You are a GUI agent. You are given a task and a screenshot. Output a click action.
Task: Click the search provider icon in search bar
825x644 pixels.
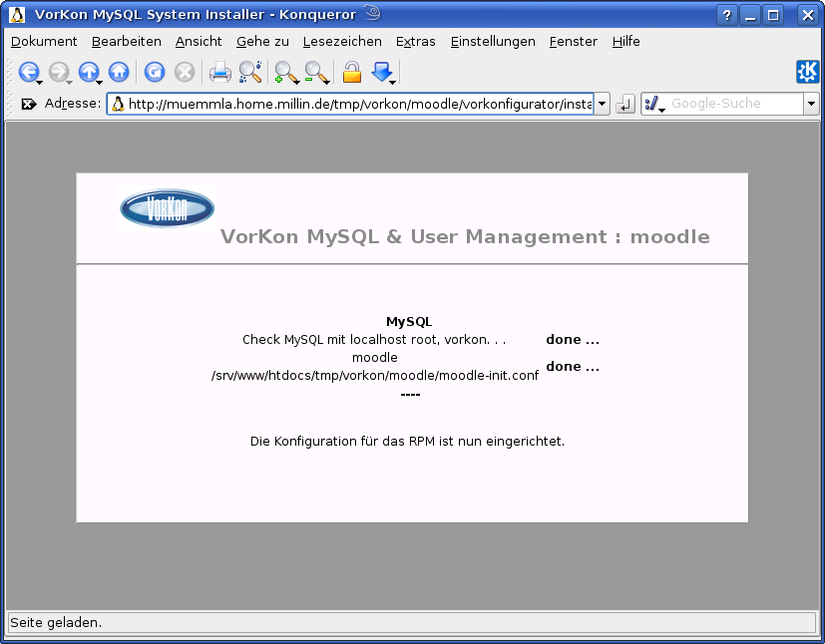[651, 104]
